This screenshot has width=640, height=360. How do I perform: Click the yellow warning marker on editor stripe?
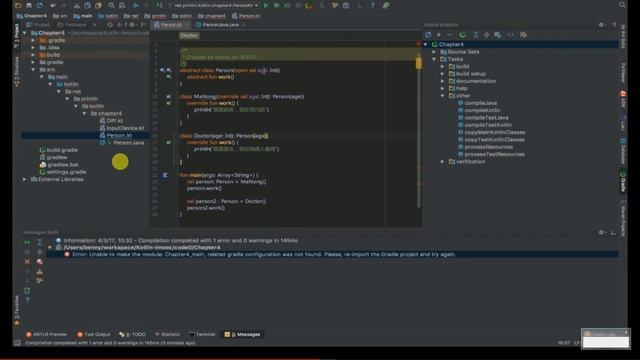[419, 63]
